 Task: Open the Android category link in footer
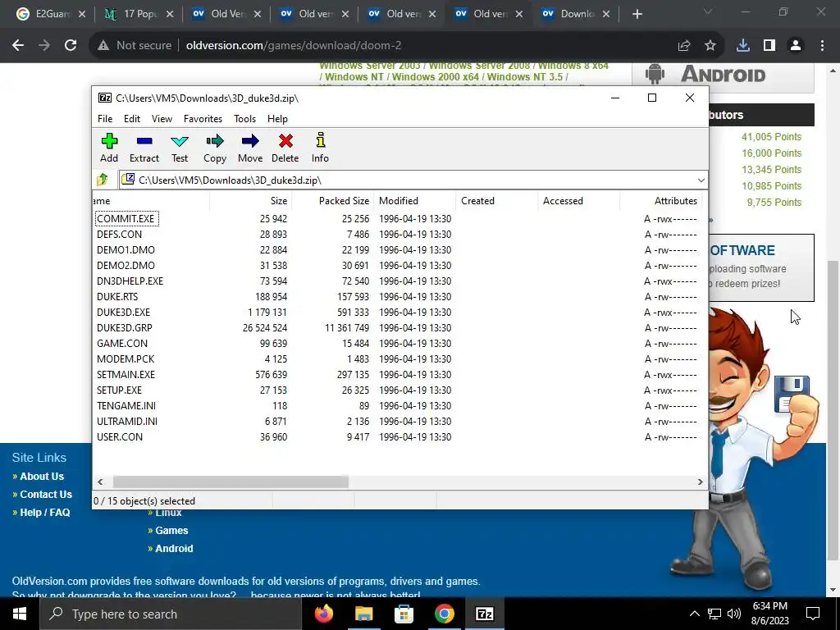[x=174, y=549]
